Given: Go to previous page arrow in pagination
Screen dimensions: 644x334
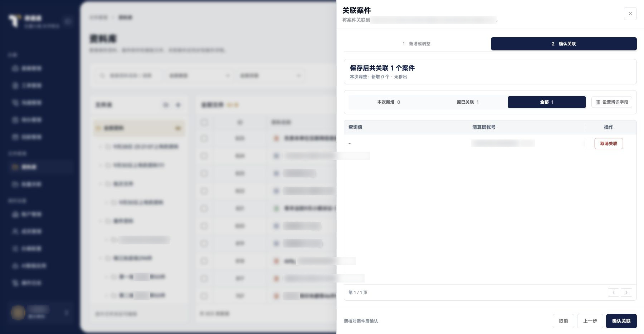Looking at the screenshot, I should [x=613, y=293].
